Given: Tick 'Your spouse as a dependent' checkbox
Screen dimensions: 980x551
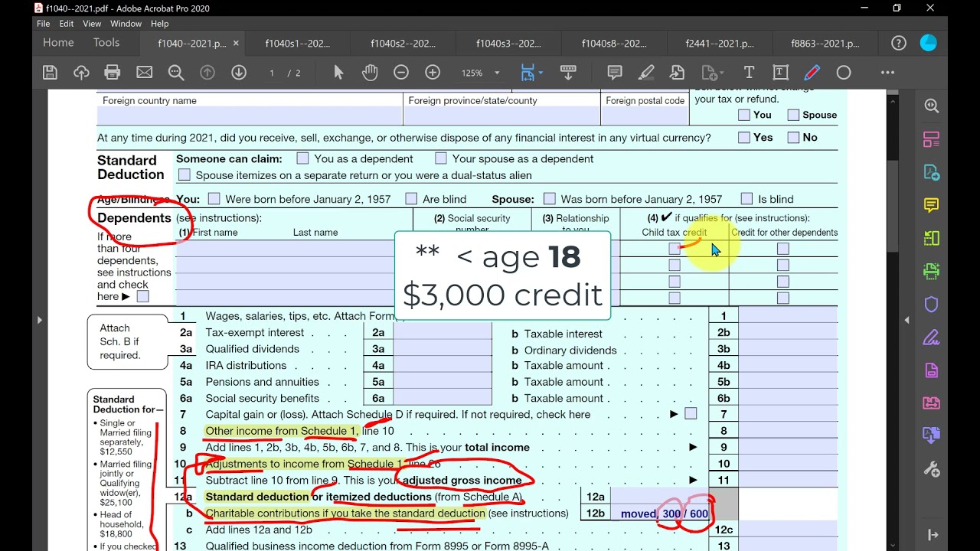Looking at the screenshot, I should click(x=441, y=158).
